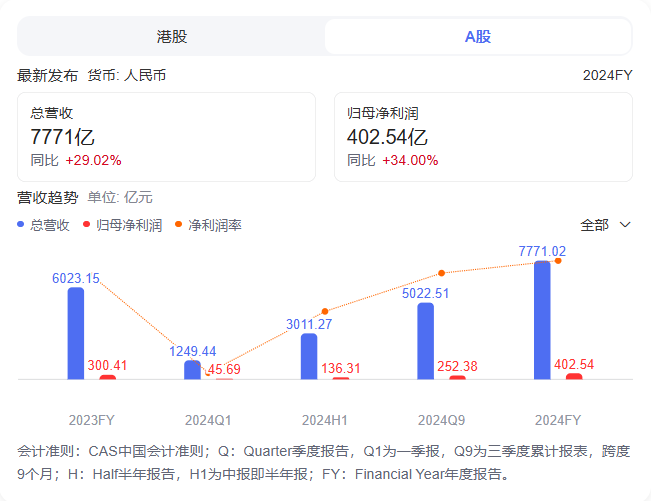Select the 2024FY blue revenue bar
Image resolution: width=651 pixels, height=501 pixels.
pos(542,320)
